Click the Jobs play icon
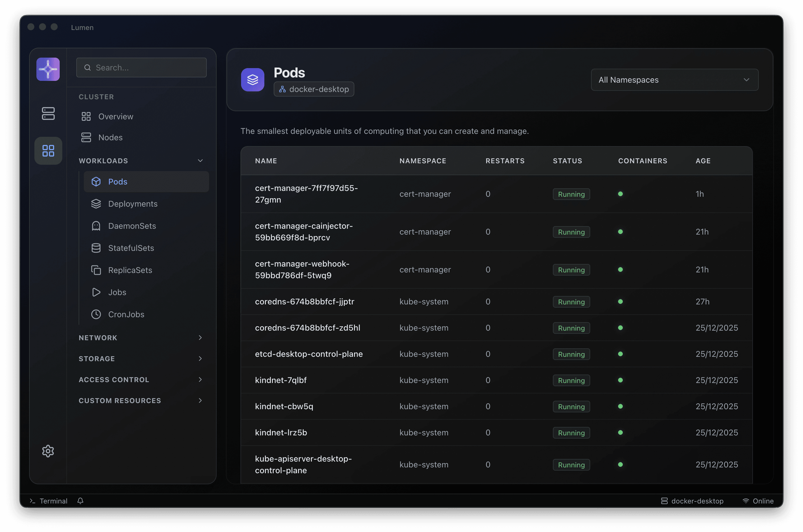The image size is (803, 532). pos(96,292)
